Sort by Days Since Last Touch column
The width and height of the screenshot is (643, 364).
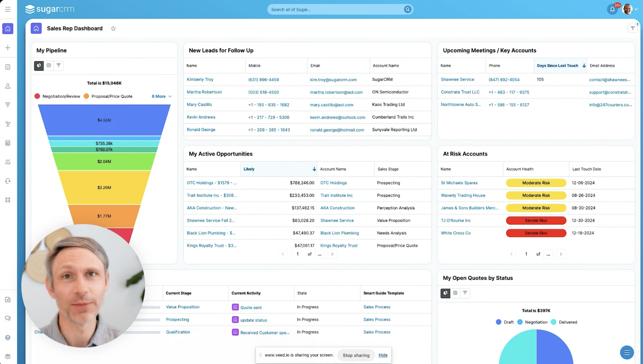pyautogui.click(x=557, y=65)
